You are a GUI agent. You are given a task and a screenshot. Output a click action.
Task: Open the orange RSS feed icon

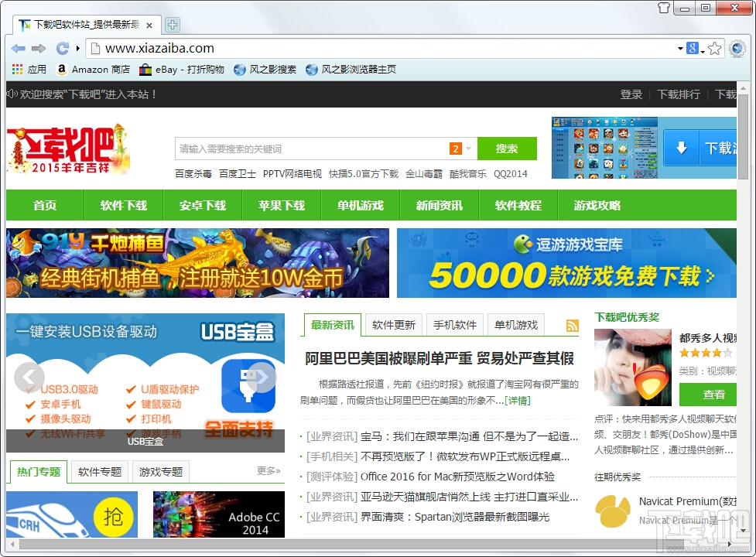pyautogui.click(x=573, y=326)
